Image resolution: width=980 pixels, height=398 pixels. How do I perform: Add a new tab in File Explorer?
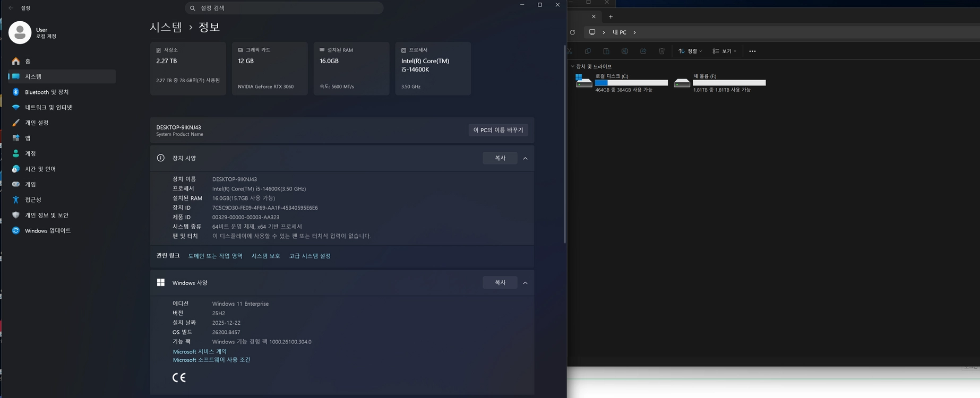coord(611,16)
